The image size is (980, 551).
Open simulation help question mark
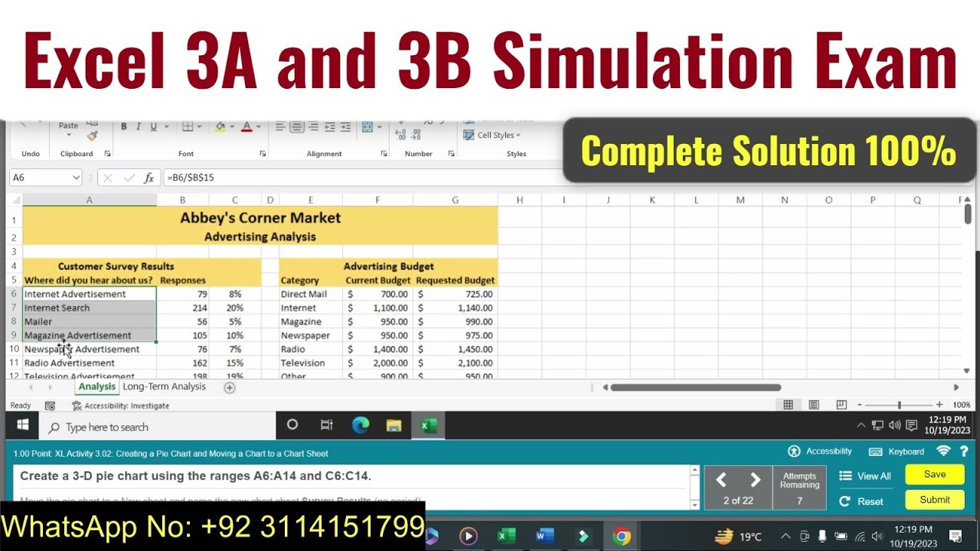point(964,452)
